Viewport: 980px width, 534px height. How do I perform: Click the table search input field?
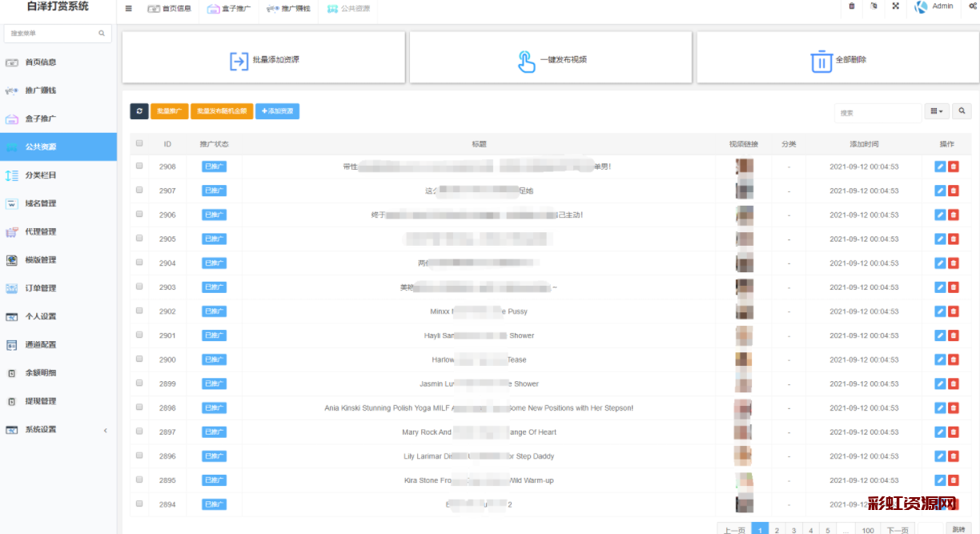point(878,113)
